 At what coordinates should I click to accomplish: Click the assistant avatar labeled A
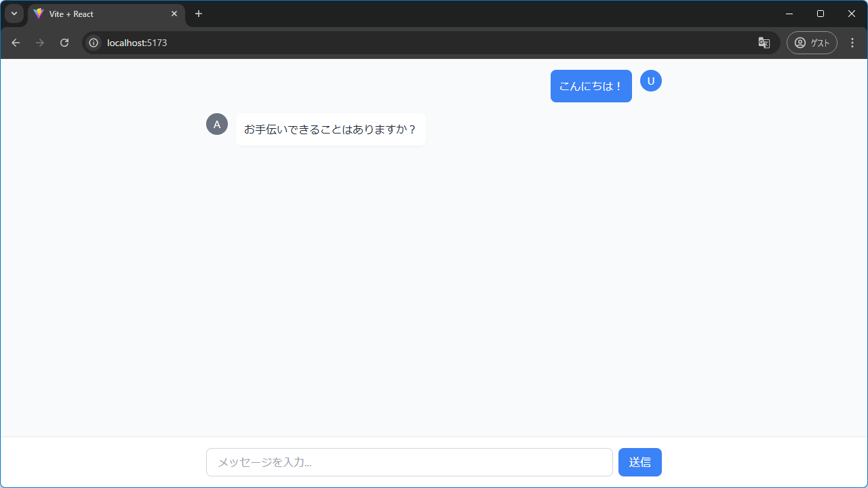[x=216, y=124]
